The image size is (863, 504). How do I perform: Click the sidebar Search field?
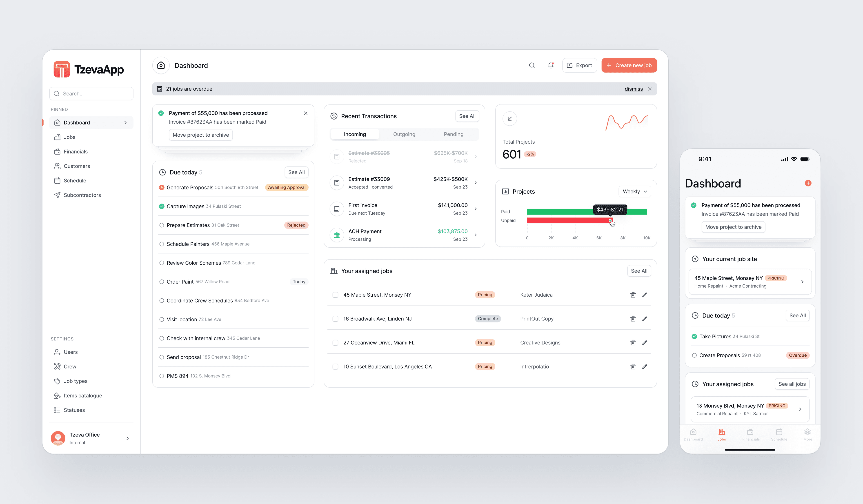[91, 94]
